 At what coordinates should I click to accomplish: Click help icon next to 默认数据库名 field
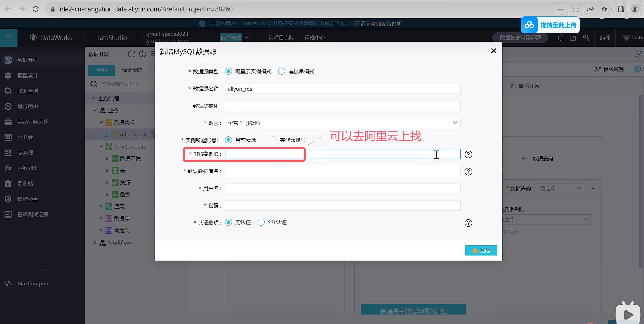468,172
